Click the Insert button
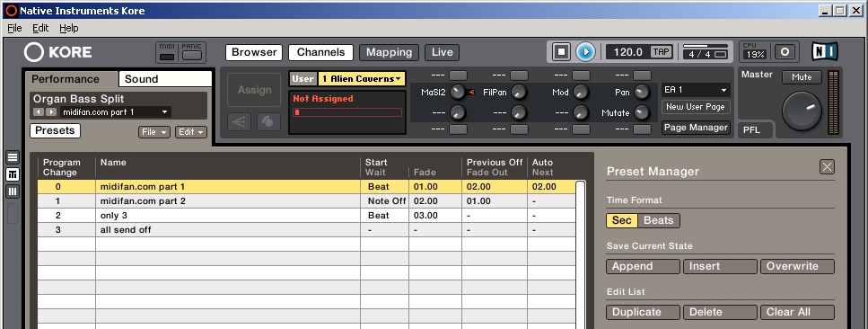The image size is (868, 329). coord(720,266)
